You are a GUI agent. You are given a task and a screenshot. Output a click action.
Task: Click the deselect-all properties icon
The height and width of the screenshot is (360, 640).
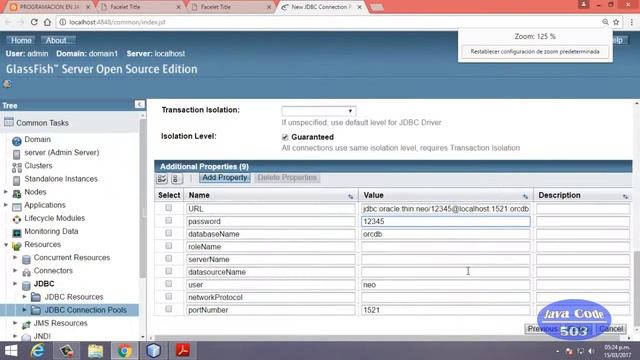[176, 178]
